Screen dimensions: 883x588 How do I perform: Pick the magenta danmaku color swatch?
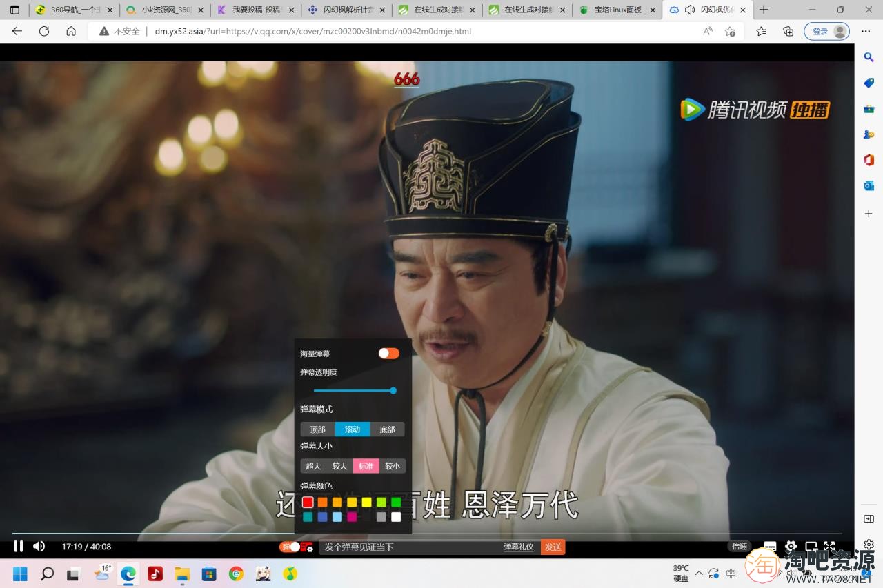(352, 517)
